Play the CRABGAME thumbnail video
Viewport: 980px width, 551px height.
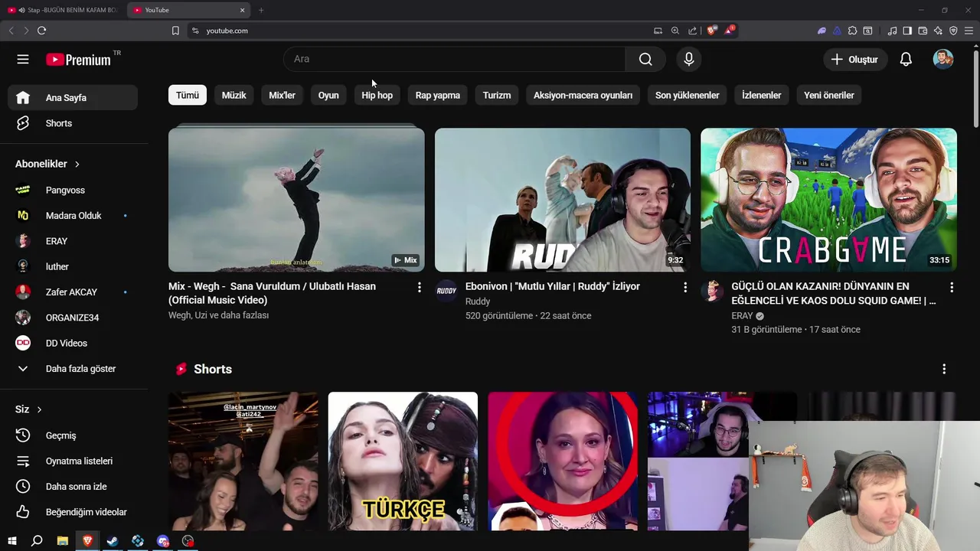(x=828, y=200)
